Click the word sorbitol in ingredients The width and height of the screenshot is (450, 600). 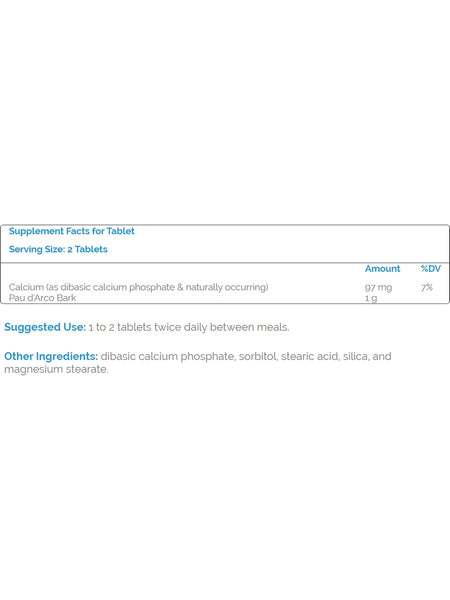(x=258, y=356)
